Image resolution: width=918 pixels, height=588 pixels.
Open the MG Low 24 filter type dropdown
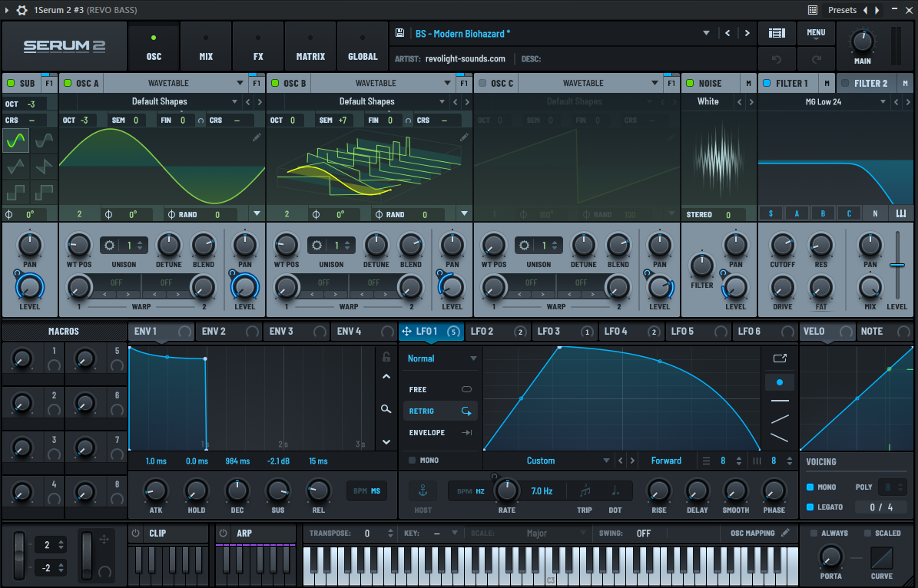[x=883, y=102]
